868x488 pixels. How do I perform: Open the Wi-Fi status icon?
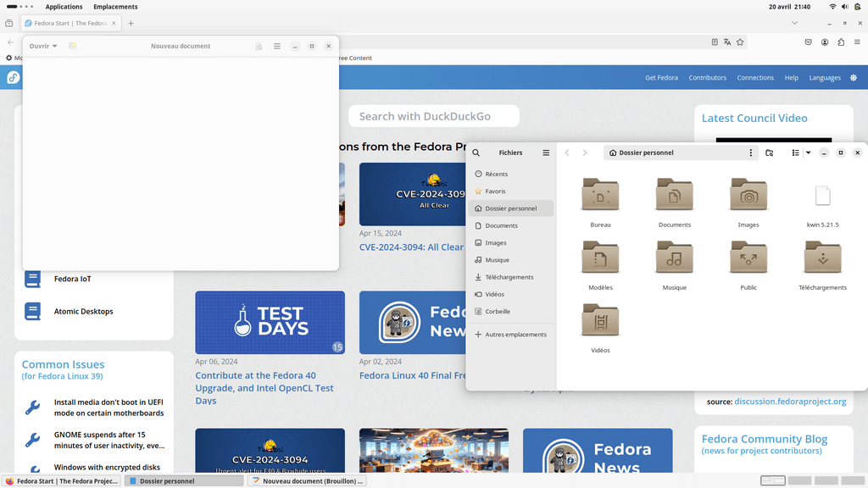click(832, 7)
